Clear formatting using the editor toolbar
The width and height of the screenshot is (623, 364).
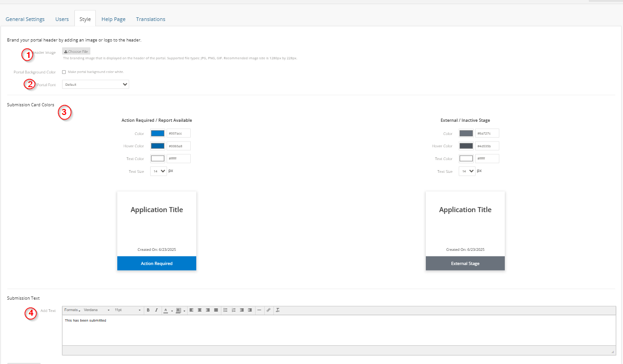(277, 310)
